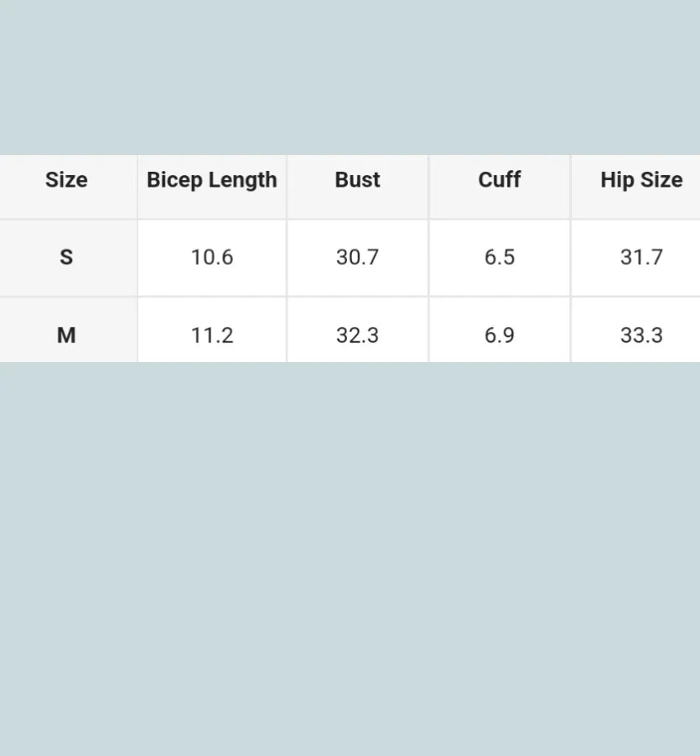Select the 31.7 hip size cell
The width and height of the screenshot is (700, 756).
click(640, 257)
